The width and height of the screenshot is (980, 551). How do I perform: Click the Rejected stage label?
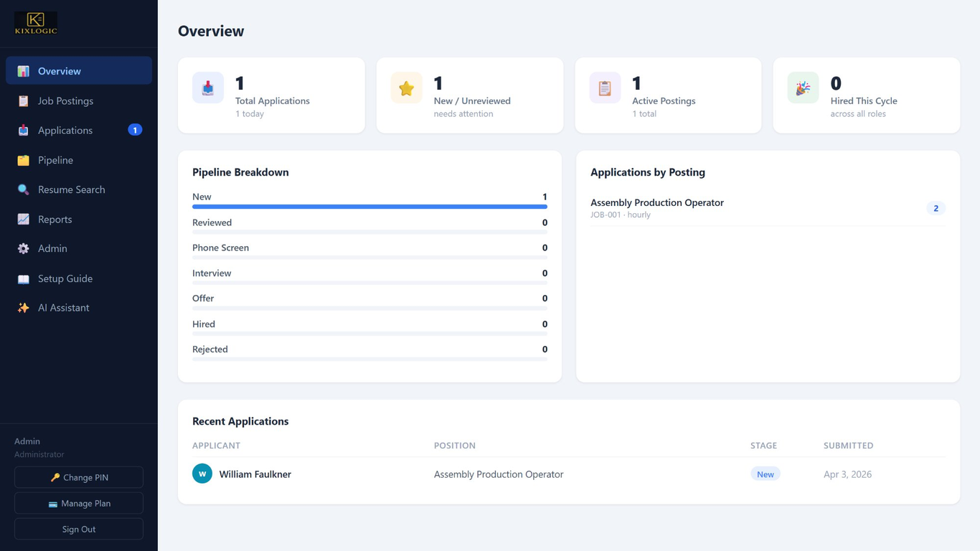(210, 349)
